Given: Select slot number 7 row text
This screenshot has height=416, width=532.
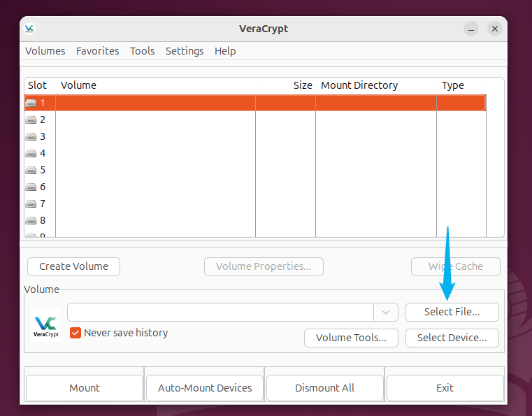Looking at the screenshot, I should pyautogui.click(x=43, y=203).
